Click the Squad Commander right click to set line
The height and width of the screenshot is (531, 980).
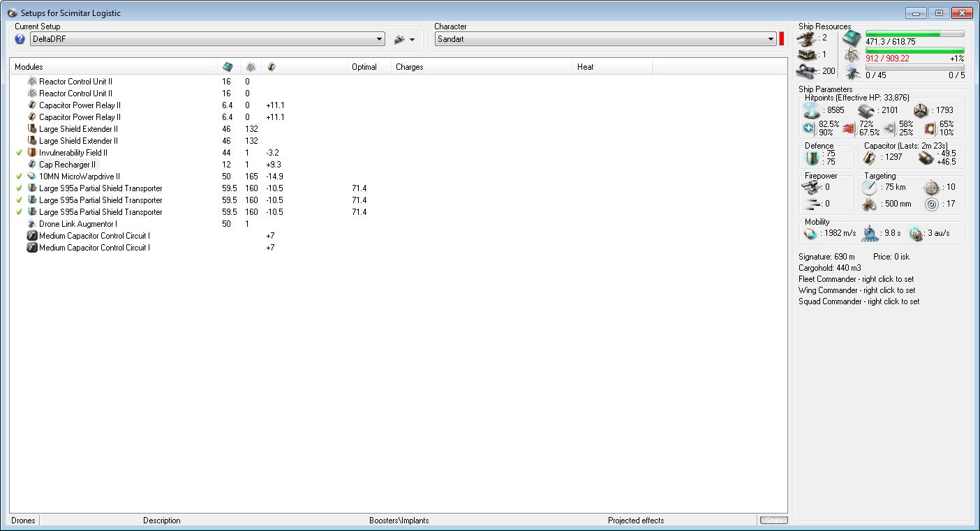(x=859, y=301)
